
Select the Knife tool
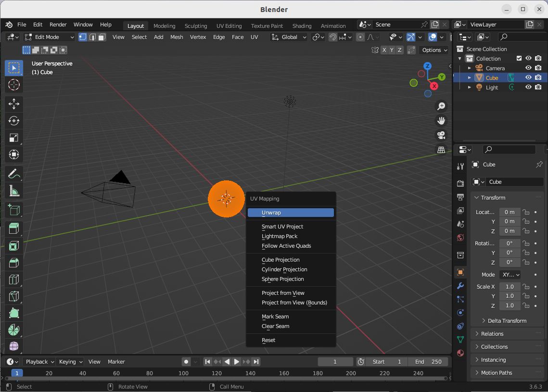click(x=14, y=296)
